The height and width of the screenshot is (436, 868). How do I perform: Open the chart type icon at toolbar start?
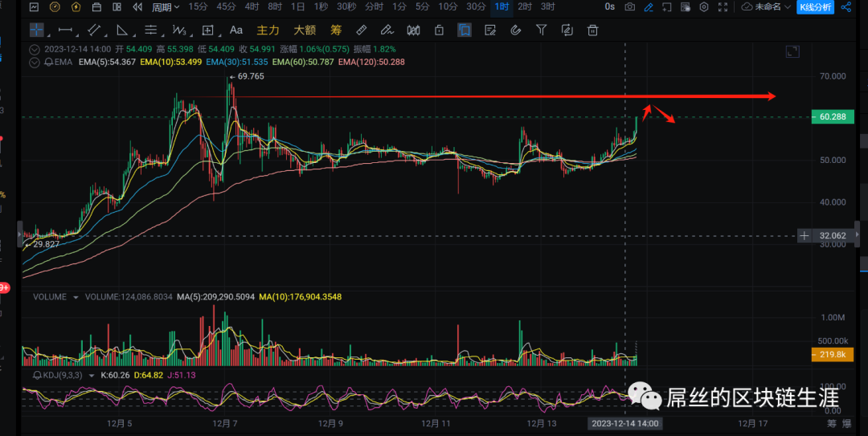[x=34, y=7]
